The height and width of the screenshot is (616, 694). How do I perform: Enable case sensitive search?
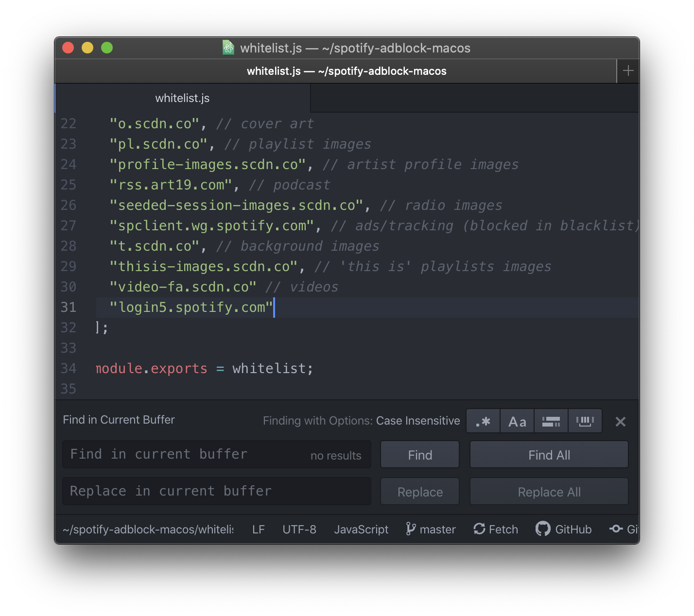point(517,421)
